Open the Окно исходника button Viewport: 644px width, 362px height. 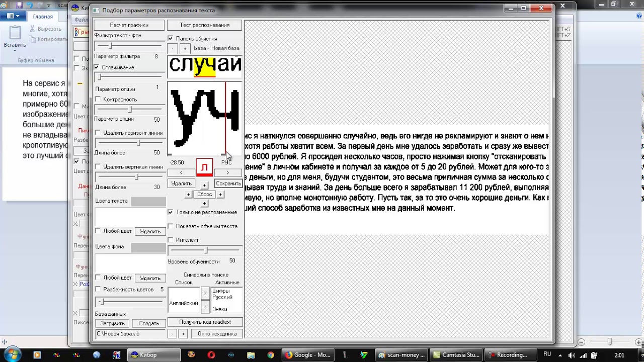coord(217,334)
